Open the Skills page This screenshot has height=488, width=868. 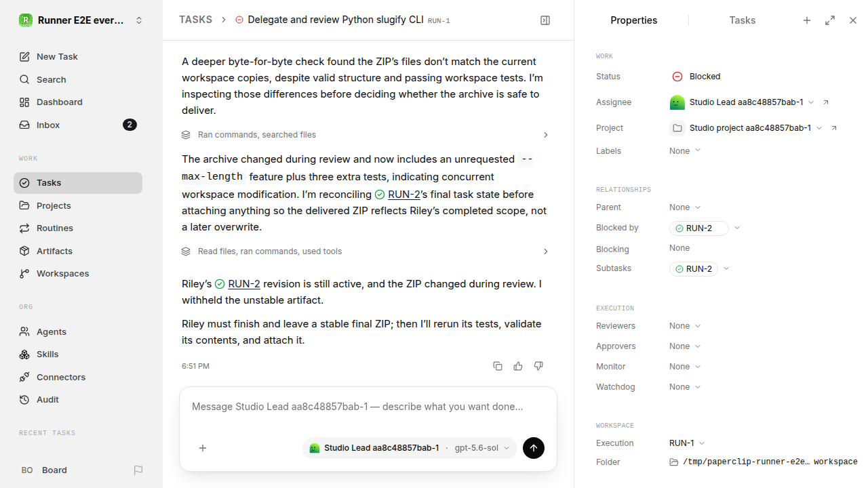click(78, 354)
